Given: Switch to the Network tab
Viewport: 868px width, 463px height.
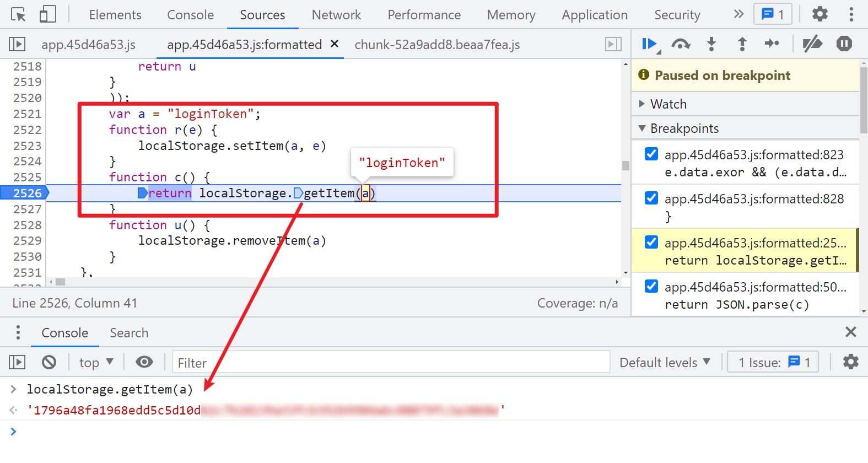Looking at the screenshot, I should click(x=336, y=15).
